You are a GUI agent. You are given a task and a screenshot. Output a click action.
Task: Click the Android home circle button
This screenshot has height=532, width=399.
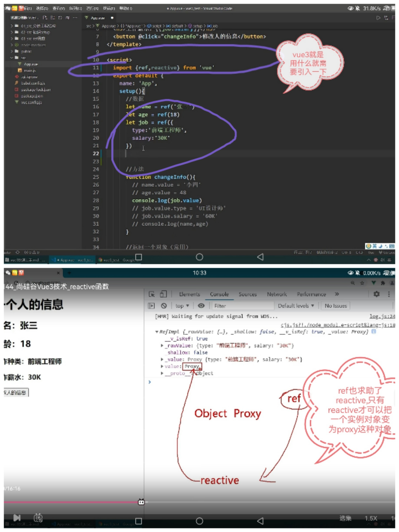199,521
